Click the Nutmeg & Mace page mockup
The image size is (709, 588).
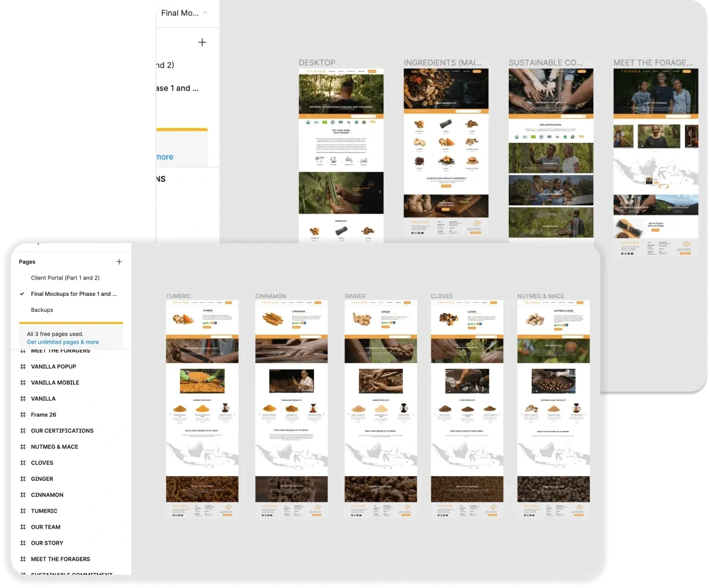[x=554, y=409]
